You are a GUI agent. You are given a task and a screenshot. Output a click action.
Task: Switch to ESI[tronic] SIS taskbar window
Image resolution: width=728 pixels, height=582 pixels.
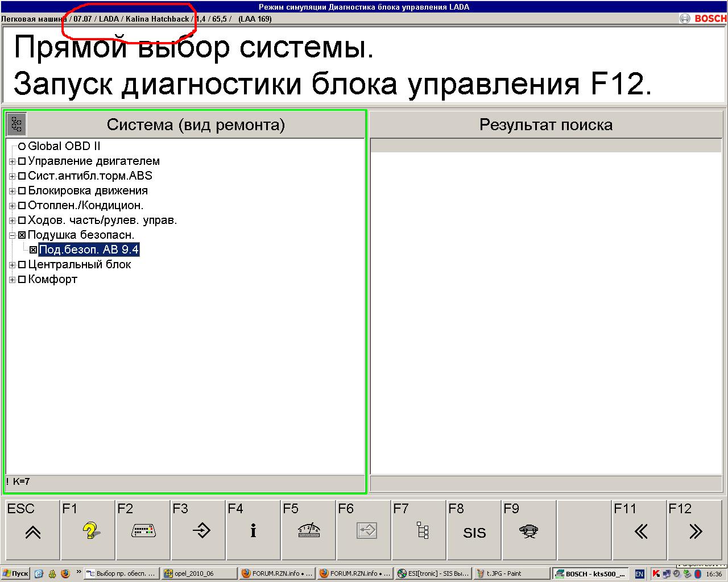[x=433, y=574]
